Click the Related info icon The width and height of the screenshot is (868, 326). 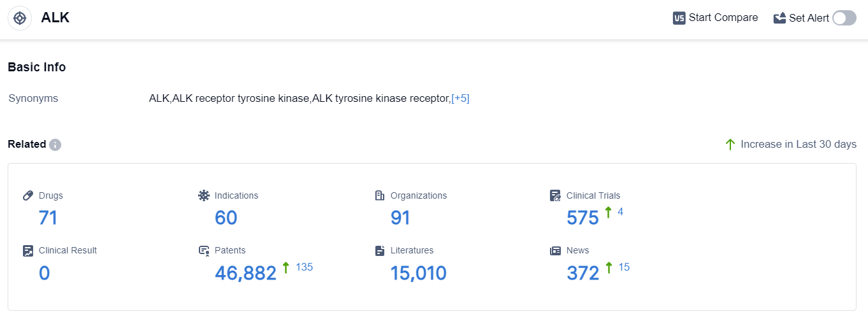pos(55,145)
